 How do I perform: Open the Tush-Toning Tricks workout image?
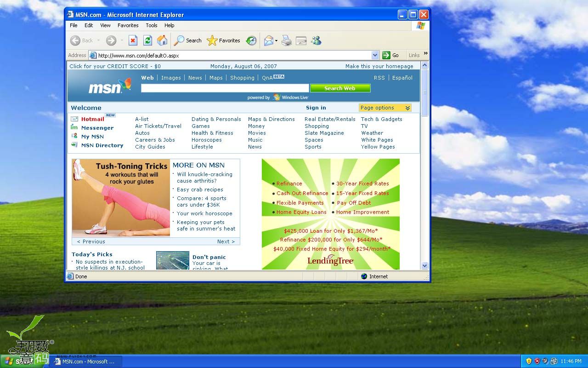(121, 198)
